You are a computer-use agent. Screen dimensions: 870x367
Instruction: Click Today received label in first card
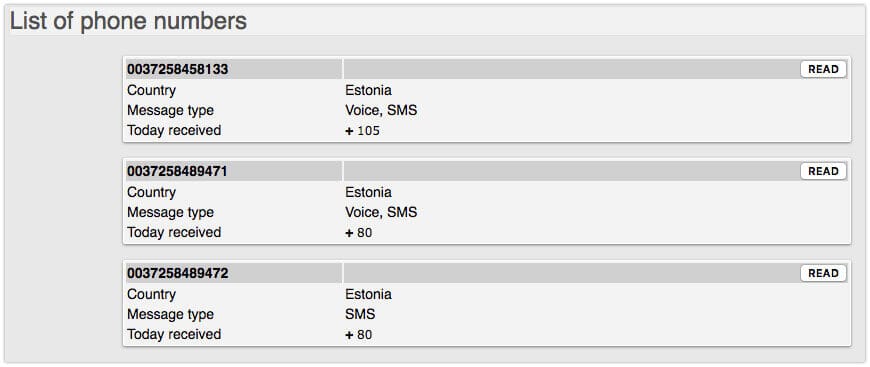[x=174, y=130]
